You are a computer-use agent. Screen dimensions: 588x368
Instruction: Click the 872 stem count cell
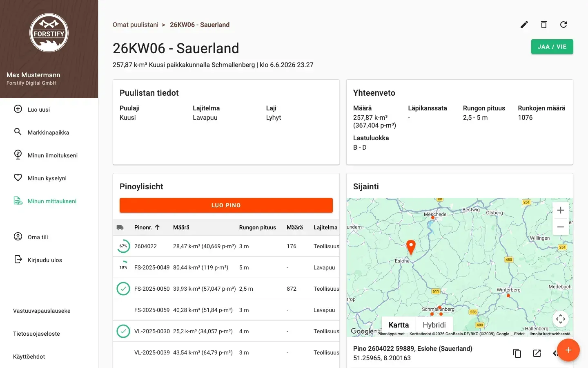click(292, 289)
